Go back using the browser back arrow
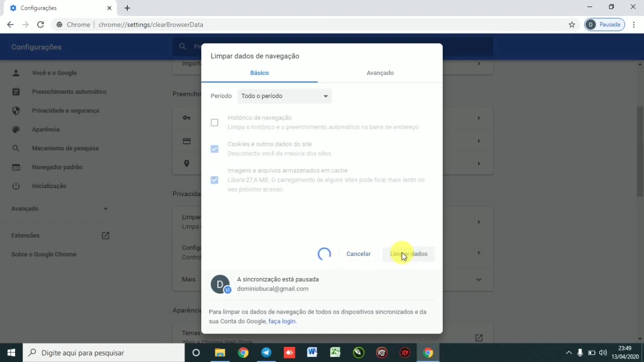 pos(10,25)
